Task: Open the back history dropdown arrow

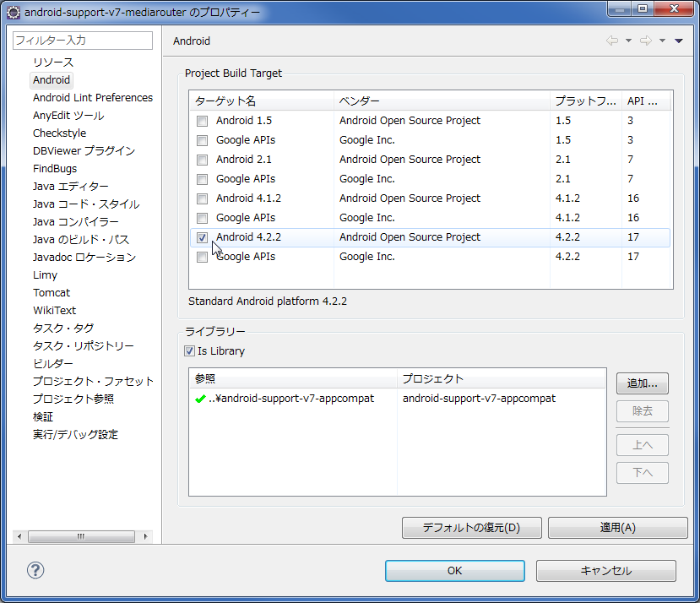Action: click(x=628, y=41)
